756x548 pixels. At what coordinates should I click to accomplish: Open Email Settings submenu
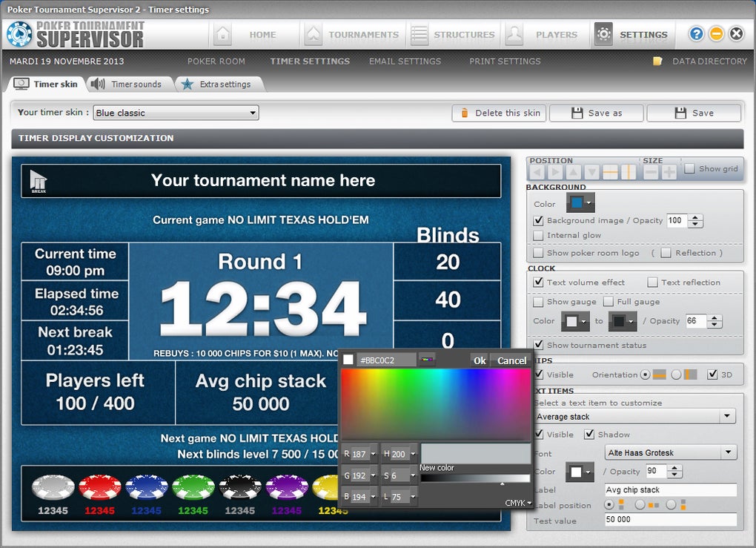(405, 62)
